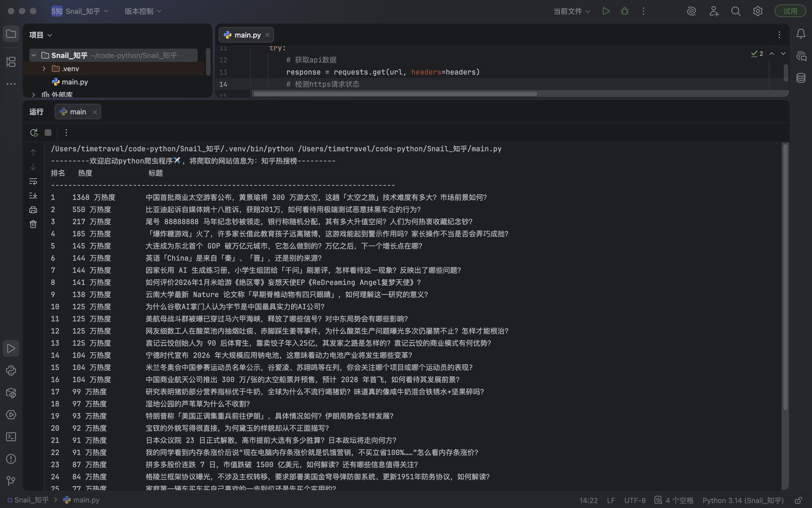Open Code With Me add-user icon
The image size is (812, 508).
click(x=714, y=11)
